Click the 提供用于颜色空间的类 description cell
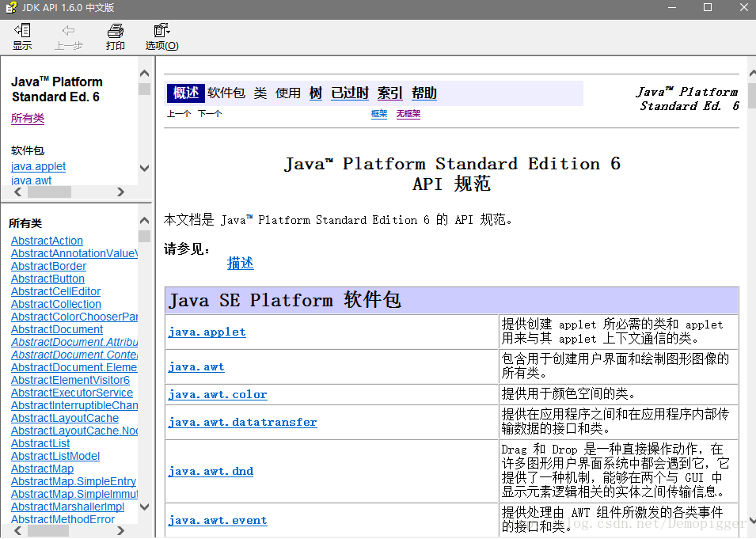The height and width of the screenshot is (539, 756). pyautogui.click(x=618, y=394)
